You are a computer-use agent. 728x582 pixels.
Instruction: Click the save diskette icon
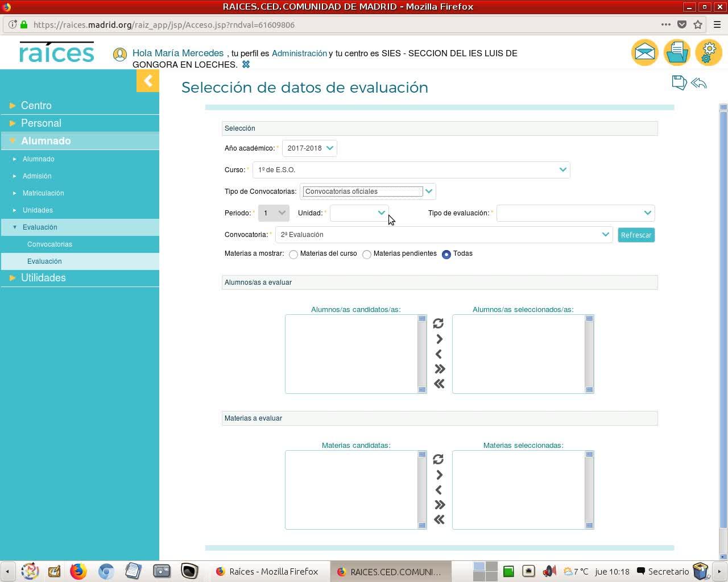pos(679,83)
